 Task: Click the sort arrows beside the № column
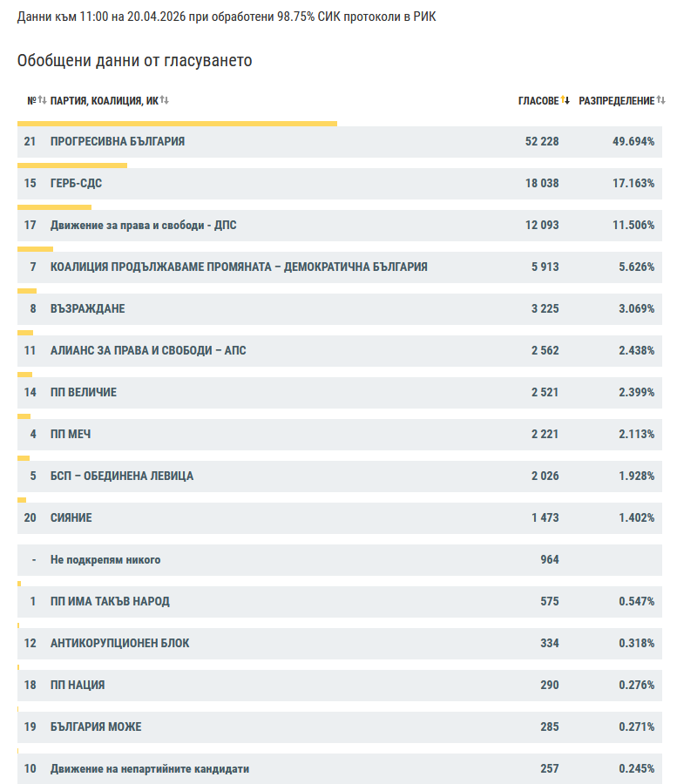tap(42, 101)
